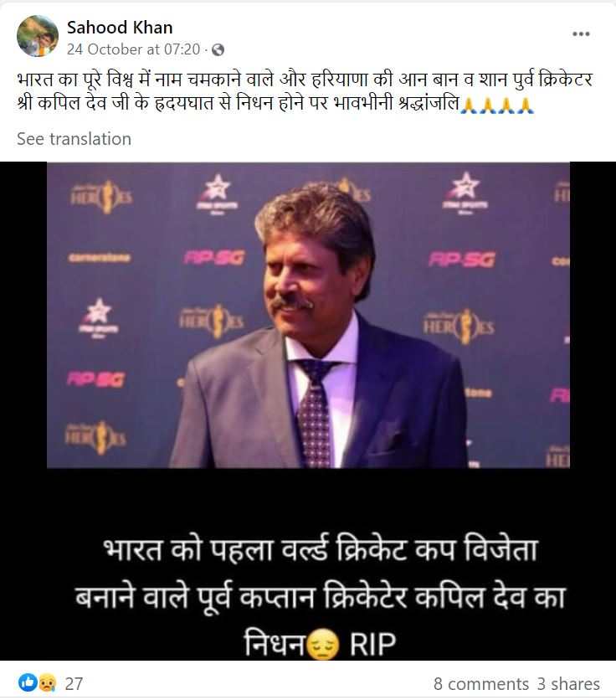Click See translation under the post

[x=74, y=139]
